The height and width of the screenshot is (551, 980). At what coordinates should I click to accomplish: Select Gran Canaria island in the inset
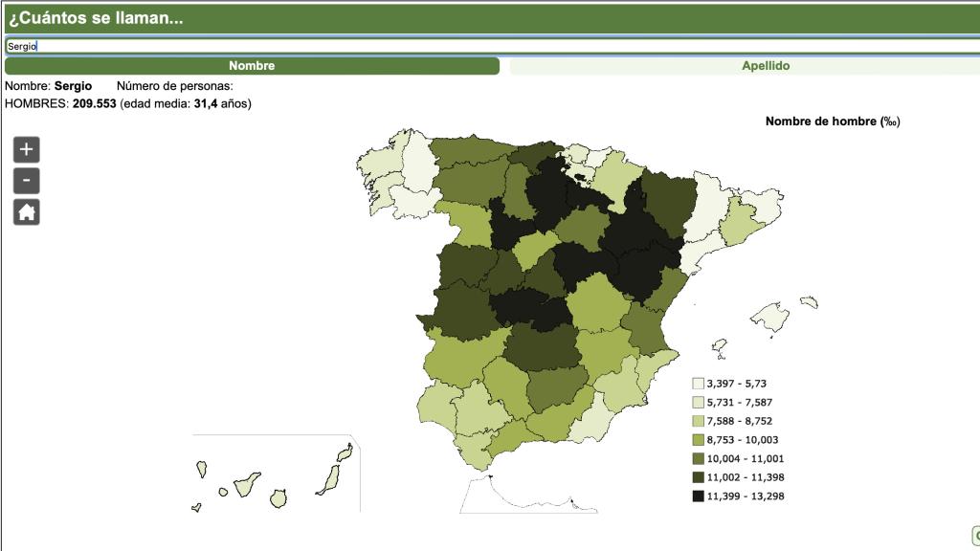278,498
